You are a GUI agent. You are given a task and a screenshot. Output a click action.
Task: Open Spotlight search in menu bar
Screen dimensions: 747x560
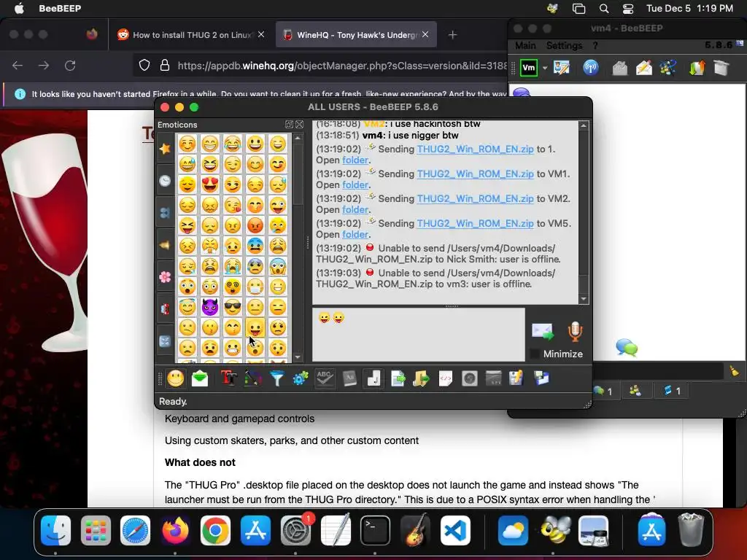pos(603,8)
